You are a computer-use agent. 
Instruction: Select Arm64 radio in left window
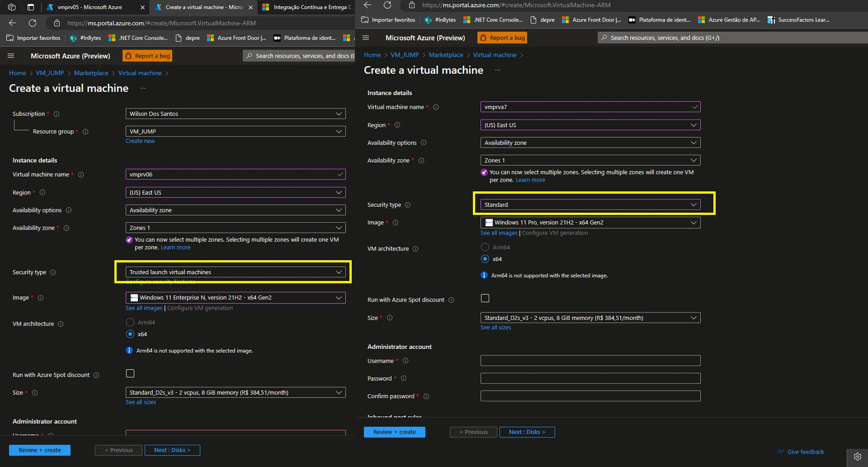(130, 322)
